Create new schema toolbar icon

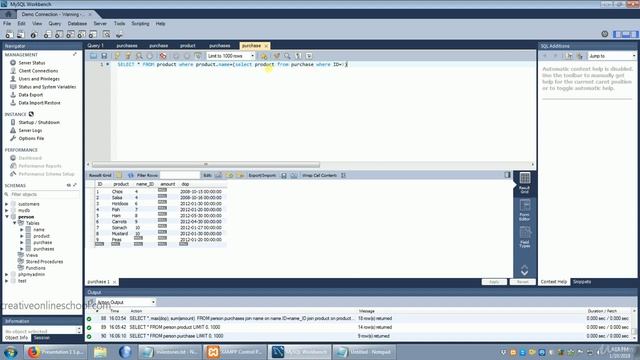click(x=47, y=35)
